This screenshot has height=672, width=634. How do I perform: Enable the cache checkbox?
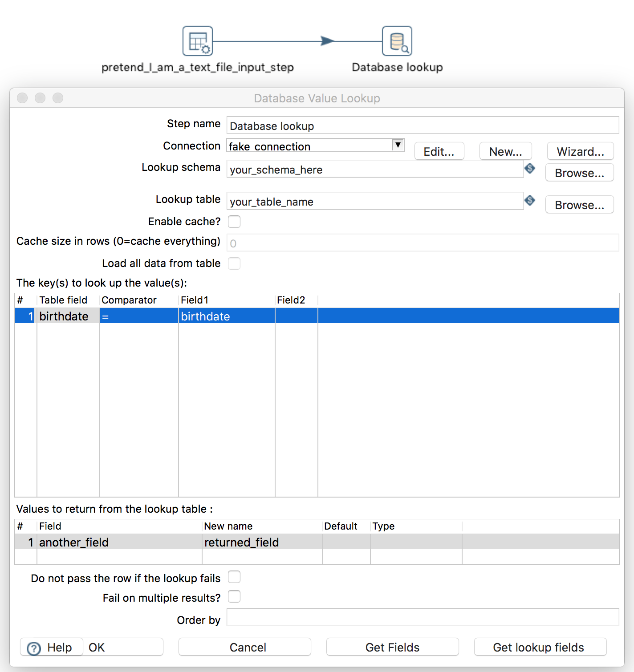234,222
